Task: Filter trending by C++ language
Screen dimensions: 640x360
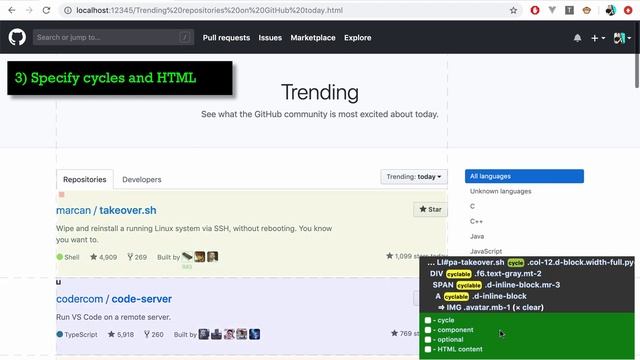Action: point(476,221)
